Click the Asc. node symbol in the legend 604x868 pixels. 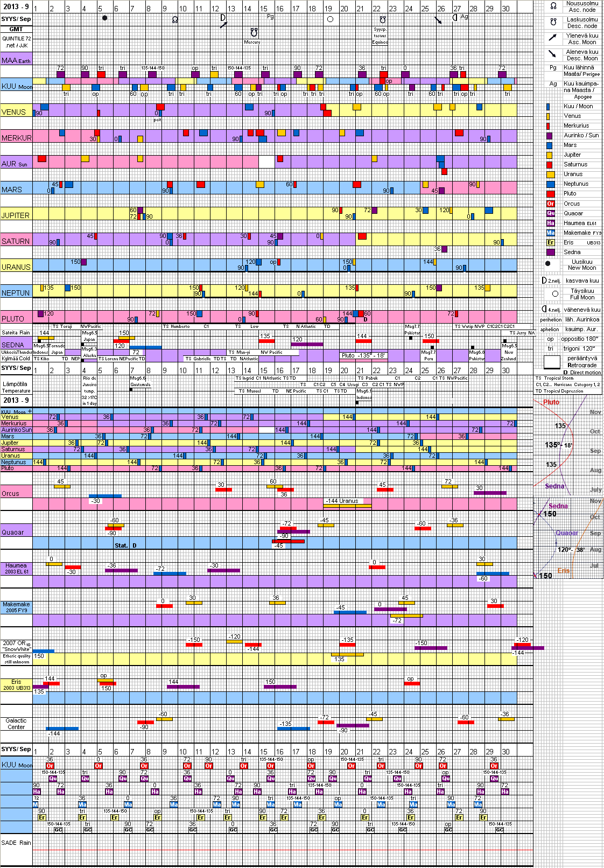(553, 6)
